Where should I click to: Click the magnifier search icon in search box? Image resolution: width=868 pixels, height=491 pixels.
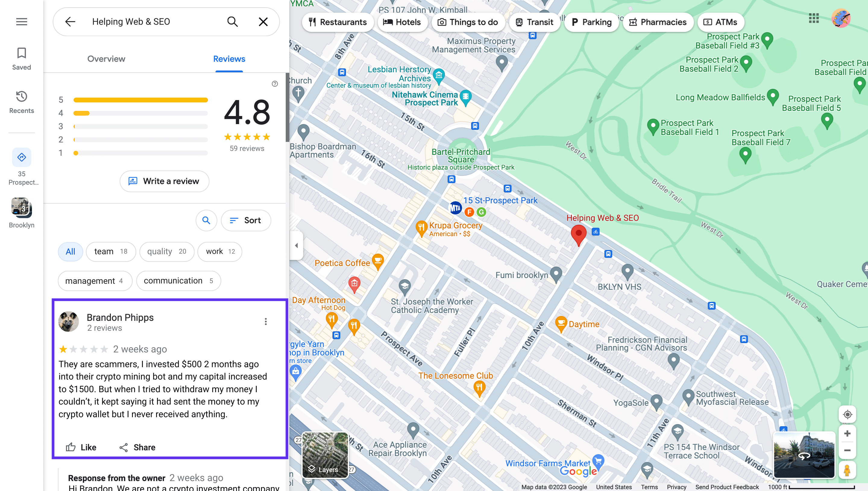(232, 22)
